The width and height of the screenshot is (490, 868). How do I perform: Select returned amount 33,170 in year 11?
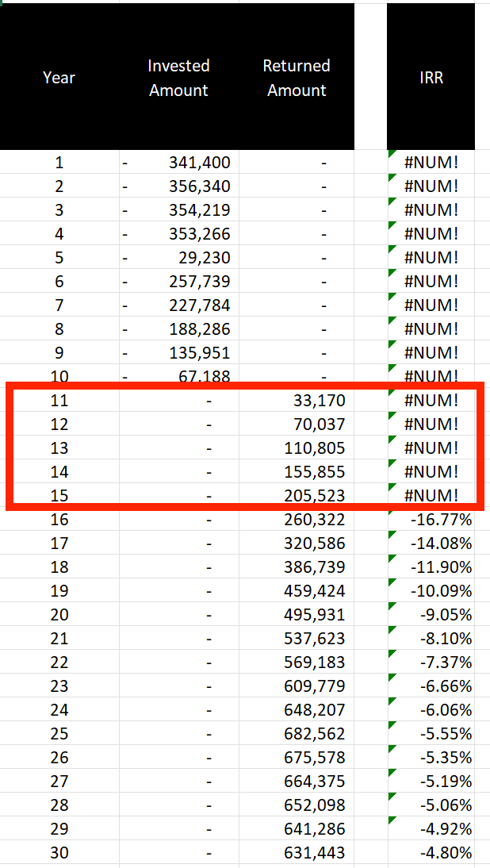click(x=297, y=400)
